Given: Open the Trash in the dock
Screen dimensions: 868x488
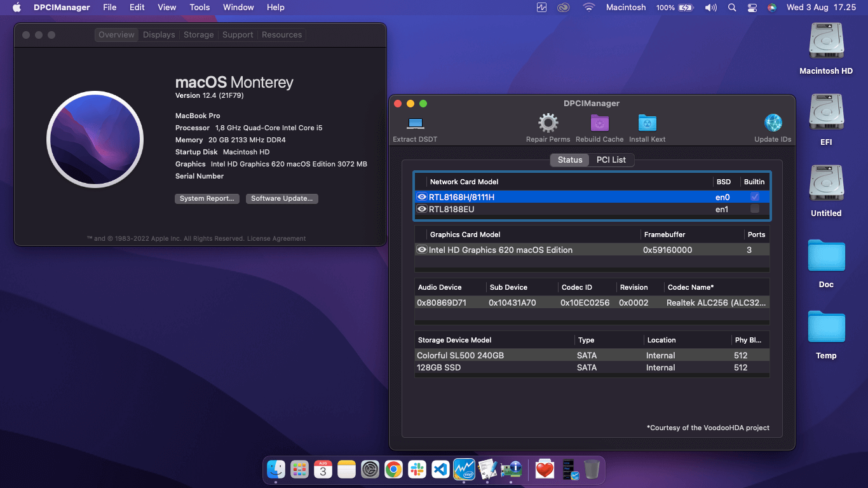Looking at the screenshot, I should pos(592,470).
